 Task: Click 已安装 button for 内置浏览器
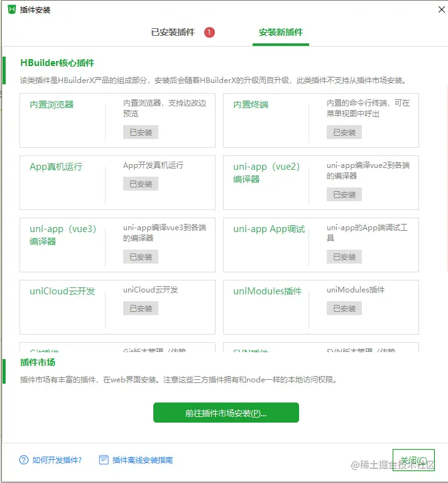pos(141,132)
